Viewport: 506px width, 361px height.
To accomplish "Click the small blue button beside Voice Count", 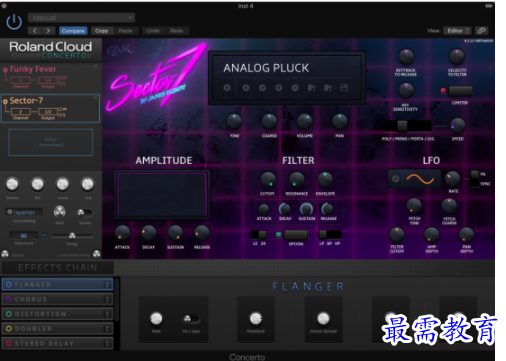I will coord(44,235).
